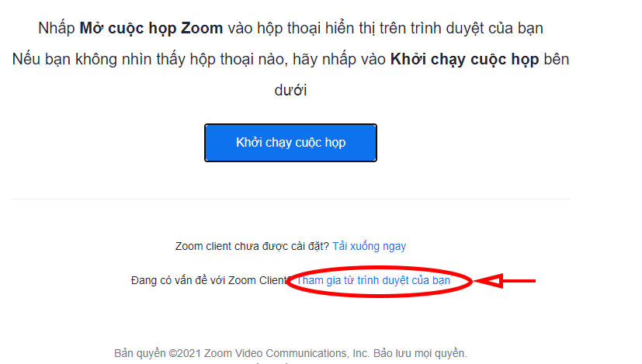Screen dimensions: 642x364
Task: Click the ©2021 year in footer
Action: tap(185, 353)
